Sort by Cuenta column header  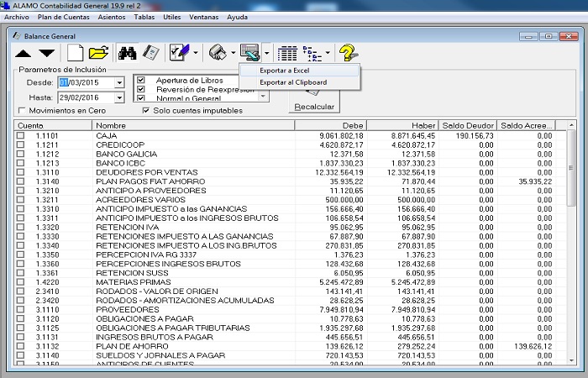point(53,126)
